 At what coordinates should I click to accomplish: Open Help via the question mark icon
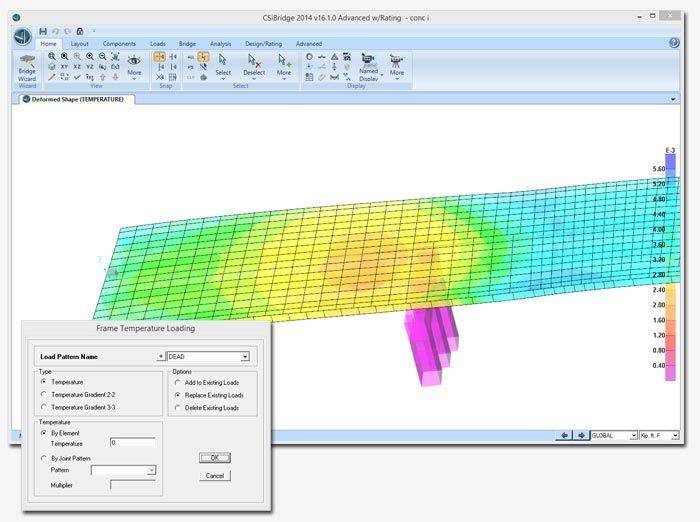(674, 43)
